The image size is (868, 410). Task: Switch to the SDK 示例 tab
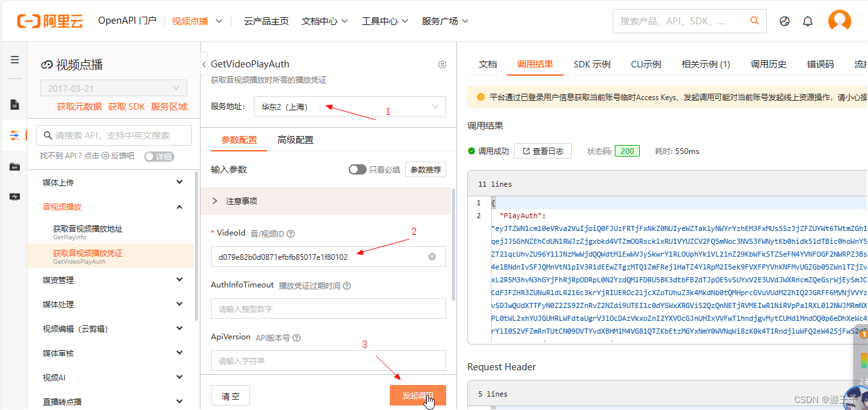tap(592, 64)
